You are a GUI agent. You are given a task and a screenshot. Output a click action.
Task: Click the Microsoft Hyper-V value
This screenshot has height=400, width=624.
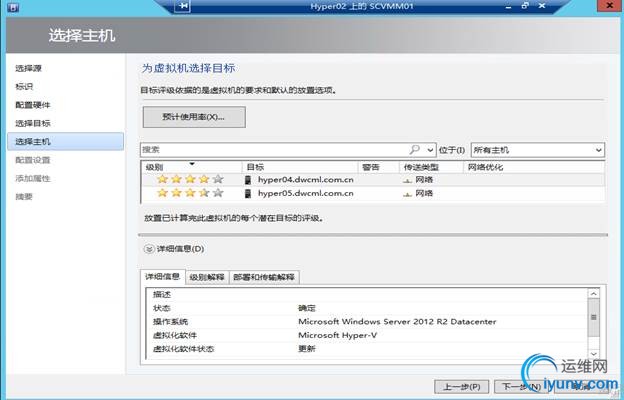click(337, 335)
